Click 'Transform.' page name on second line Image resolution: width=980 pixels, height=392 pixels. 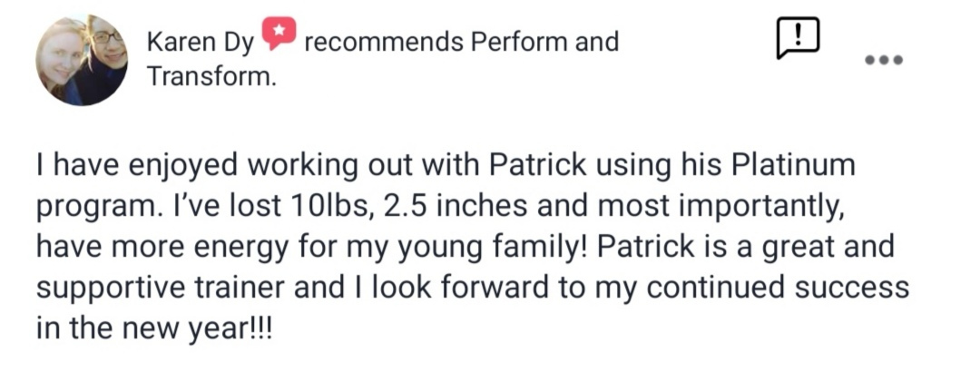[211, 76]
